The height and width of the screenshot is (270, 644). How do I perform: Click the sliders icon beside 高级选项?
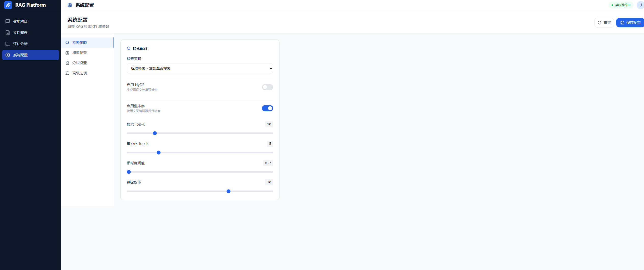point(67,73)
